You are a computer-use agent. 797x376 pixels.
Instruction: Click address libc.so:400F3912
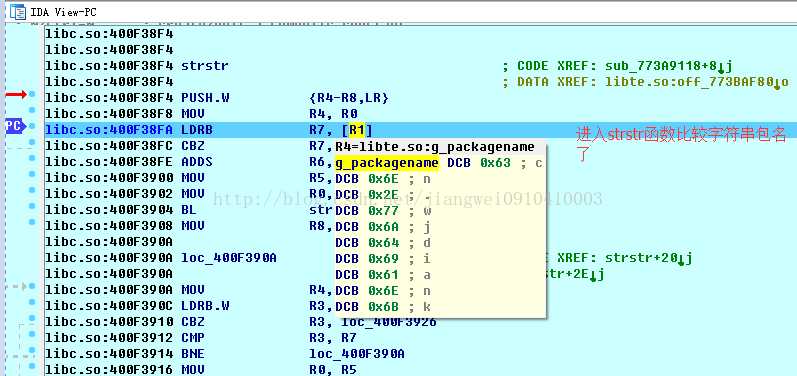[x=109, y=338]
